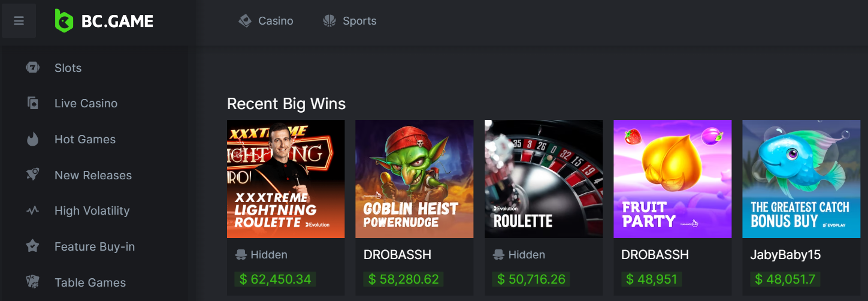The image size is (868, 301).
Task: Click the Sports basketball icon
Action: 329,21
